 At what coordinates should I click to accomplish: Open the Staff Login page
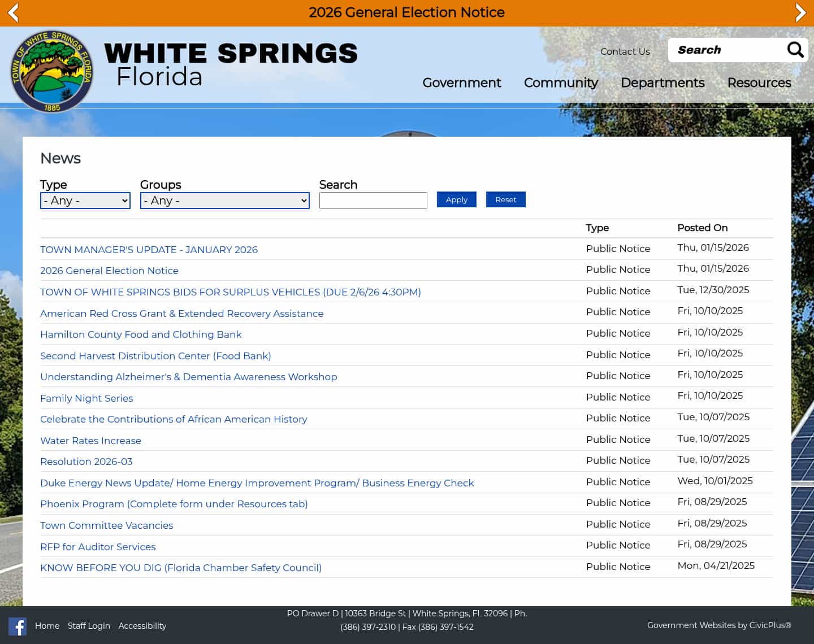point(89,626)
